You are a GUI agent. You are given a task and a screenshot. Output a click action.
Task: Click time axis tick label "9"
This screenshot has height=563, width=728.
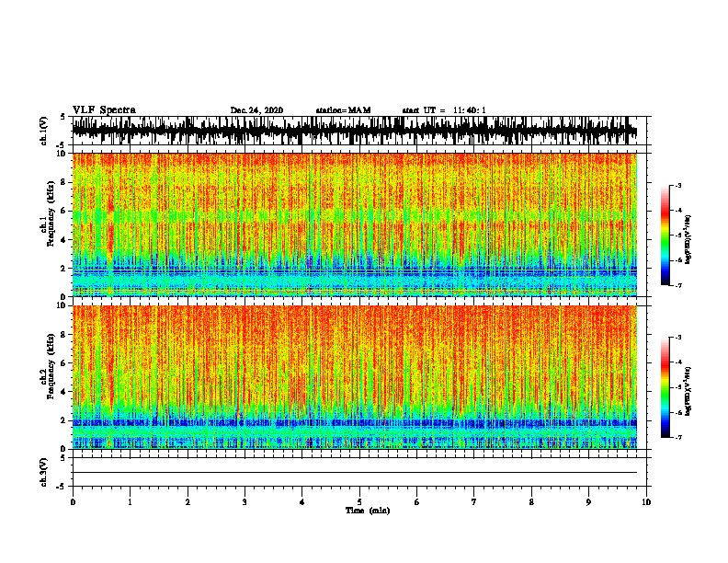click(x=588, y=502)
